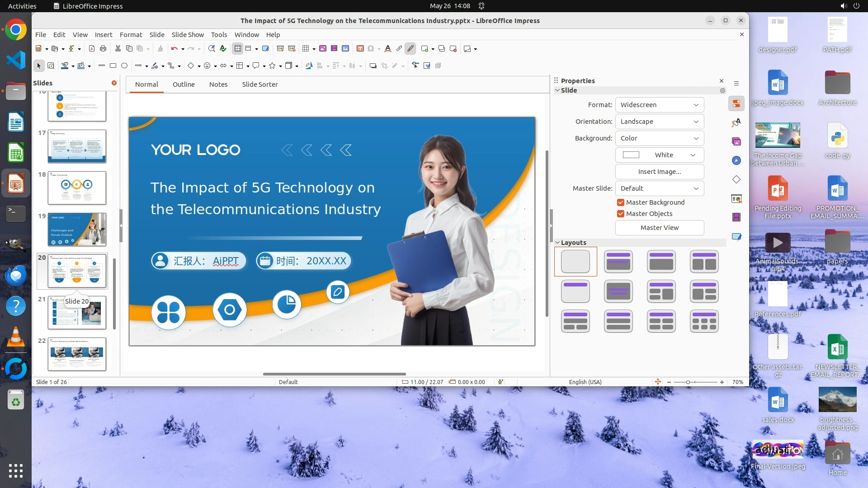Toggle the Display Grid icon

click(x=238, y=49)
